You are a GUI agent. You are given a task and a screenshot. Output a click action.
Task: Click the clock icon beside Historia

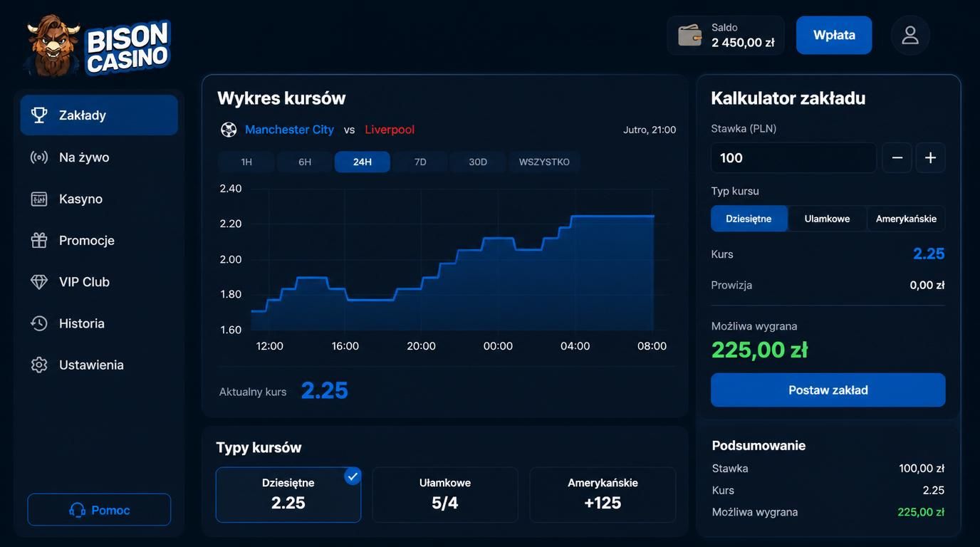[39, 323]
